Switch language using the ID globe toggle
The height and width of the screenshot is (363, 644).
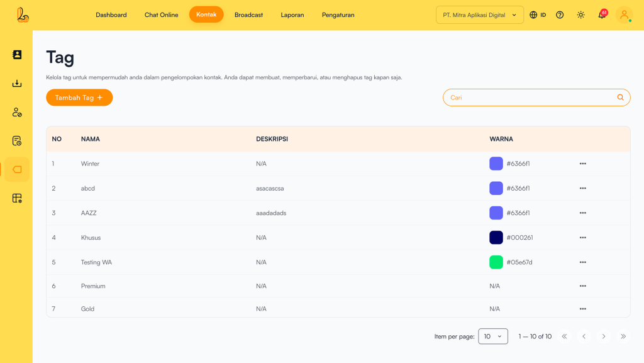pyautogui.click(x=538, y=15)
